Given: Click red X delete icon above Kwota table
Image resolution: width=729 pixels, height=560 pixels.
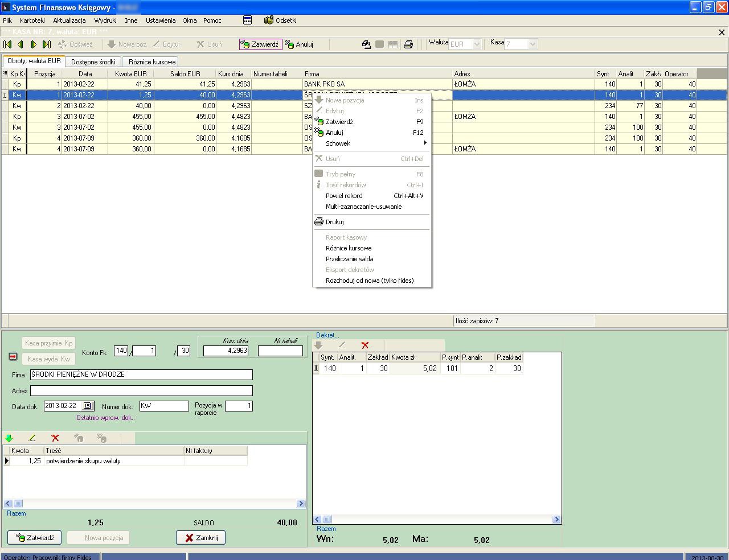Looking at the screenshot, I should pos(55,438).
